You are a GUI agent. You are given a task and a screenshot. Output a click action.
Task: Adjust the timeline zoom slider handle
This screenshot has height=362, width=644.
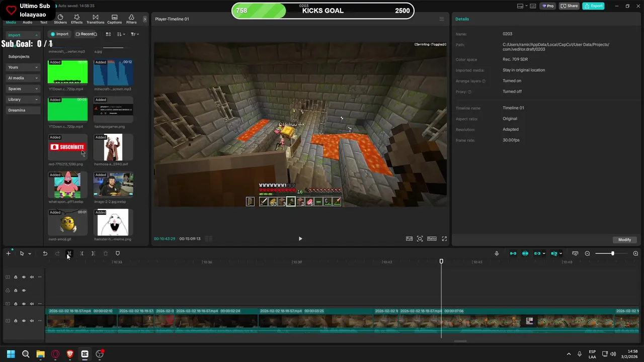tap(612, 253)
